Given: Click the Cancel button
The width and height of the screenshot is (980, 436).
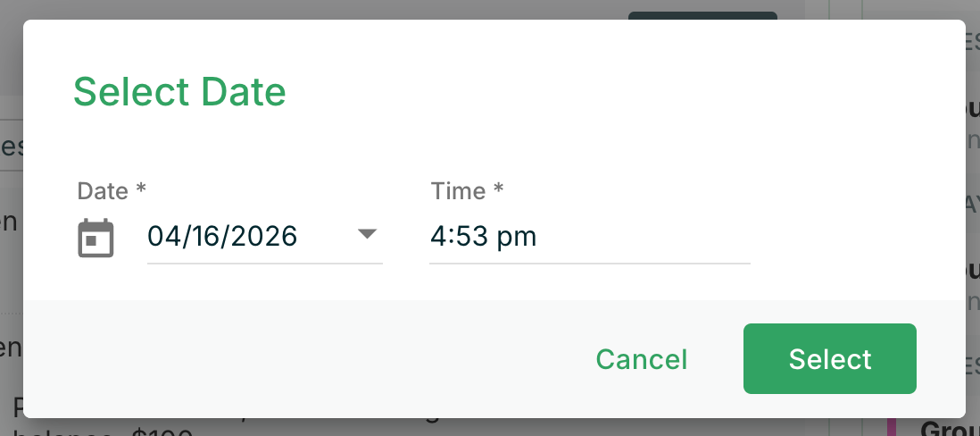Looking at the screenshot, I should click(x=641, y=359).
